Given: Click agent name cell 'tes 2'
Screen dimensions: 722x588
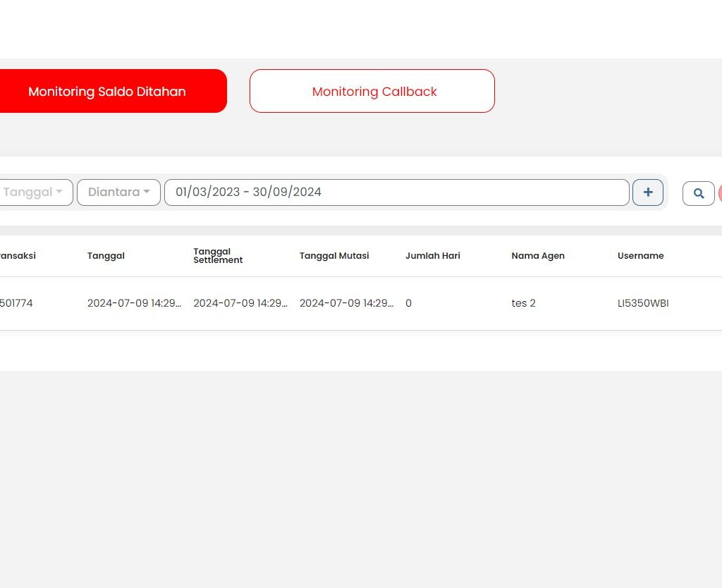Looking at the screenshot, I should click(x=523, y=304).
